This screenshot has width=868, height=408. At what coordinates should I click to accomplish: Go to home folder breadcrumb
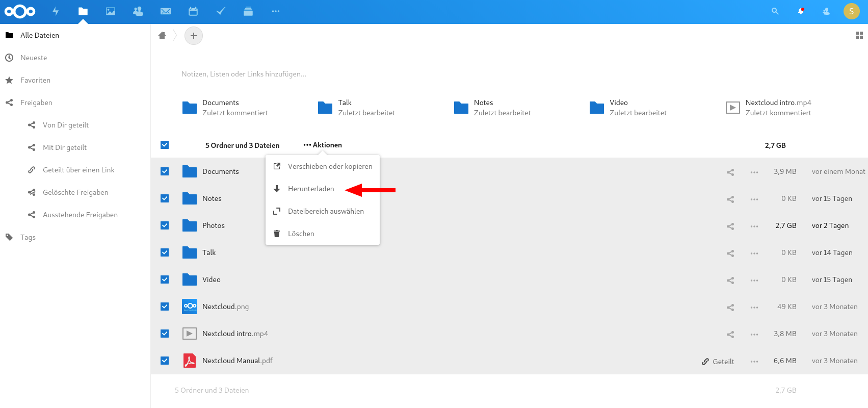pyautogui.click(x=162, y=35)
